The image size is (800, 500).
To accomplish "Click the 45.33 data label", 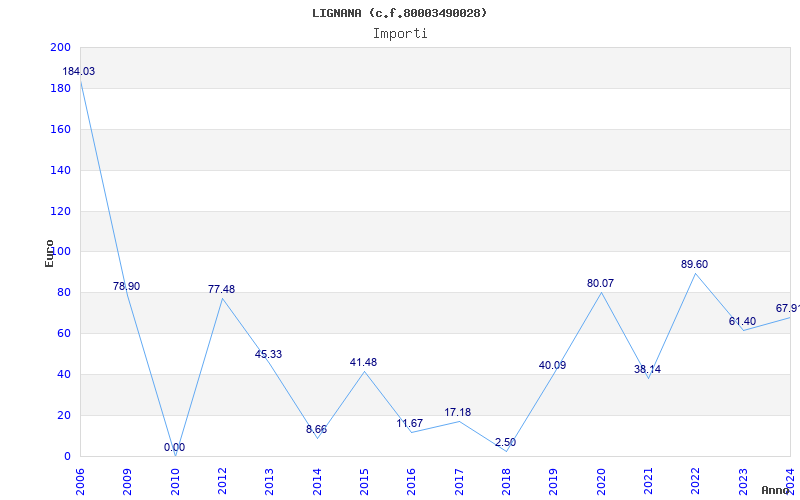I will click(268, 354).
